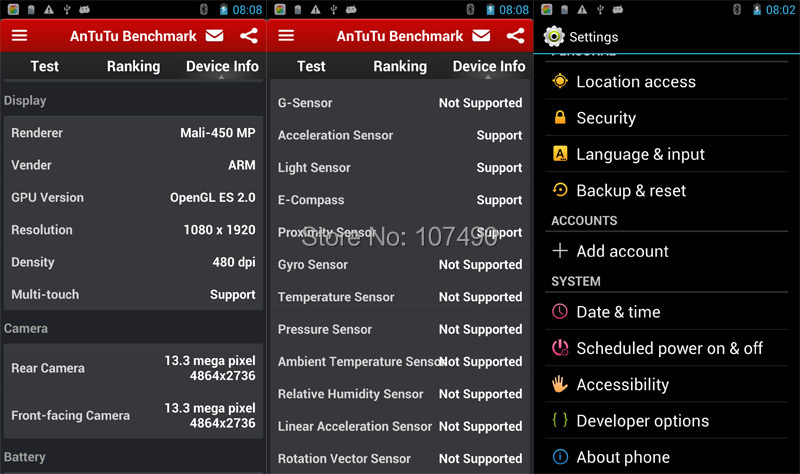This screenshot has height=474, width=800.
Task: Tap Bluetooth icon in right status bar
Action: pos(737,9)
